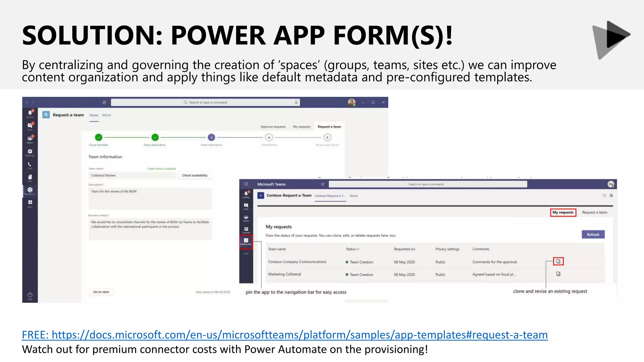Click the Comments column header

coord(481,249)
